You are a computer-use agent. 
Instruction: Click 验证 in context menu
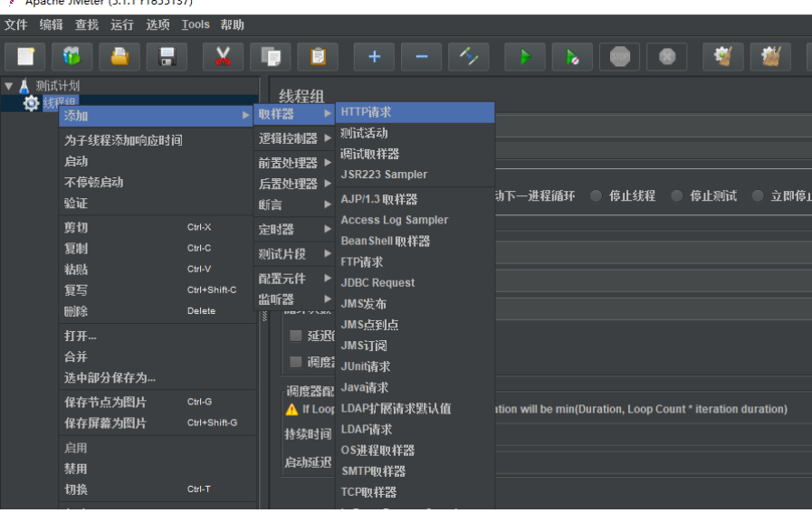click(x=156, y=203)
